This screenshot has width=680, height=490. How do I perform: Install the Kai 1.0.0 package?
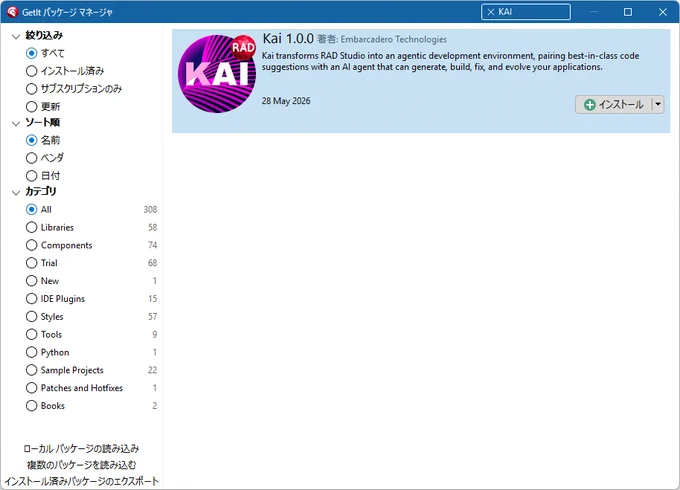[x=613, y=105]
